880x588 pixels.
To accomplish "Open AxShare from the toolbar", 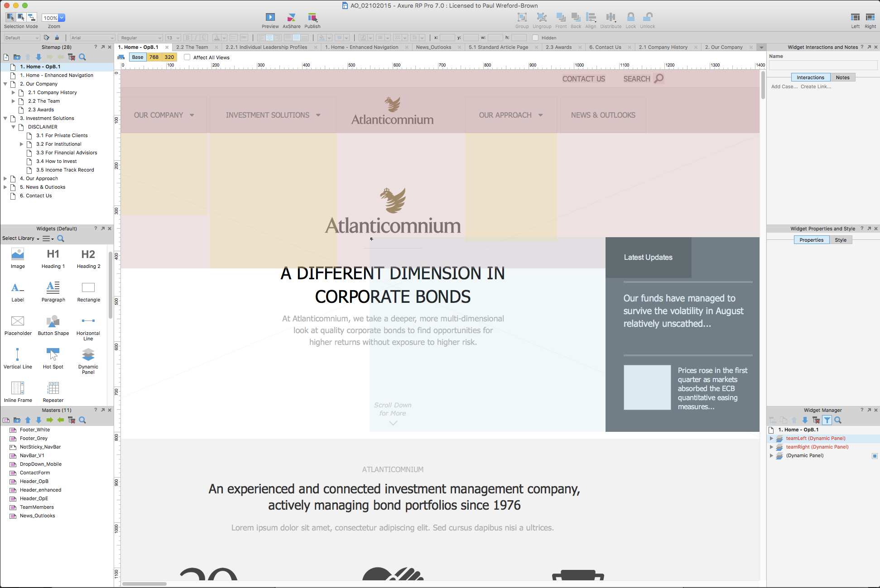I will point(291,18).
